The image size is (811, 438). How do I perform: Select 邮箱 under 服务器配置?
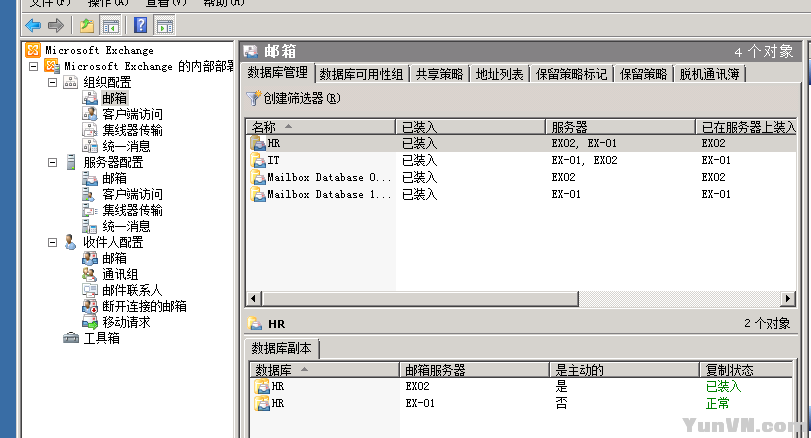click(x=114, y=178)
